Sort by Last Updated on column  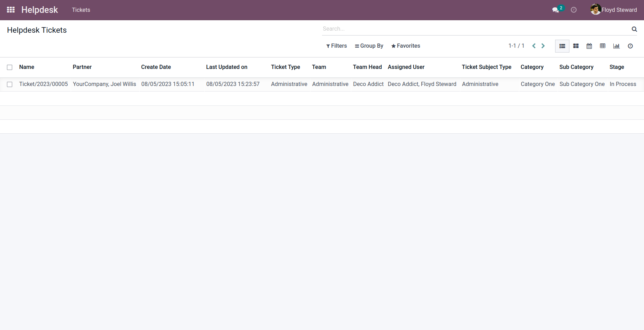coord(227,67)
